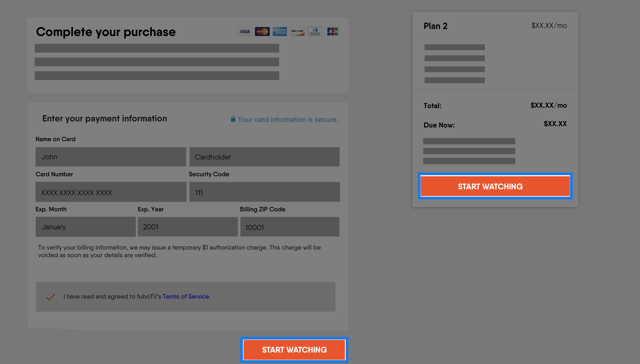Toggle the Terms of Service agreement checkmark
Image resolution: width=640 pixels, height=364 pixels.
[x=51, y=297]
